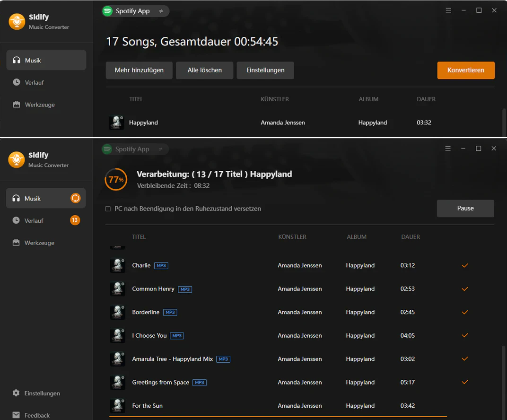
Task: Click the lower window vertical scrollbar
Action: point(503,383)
